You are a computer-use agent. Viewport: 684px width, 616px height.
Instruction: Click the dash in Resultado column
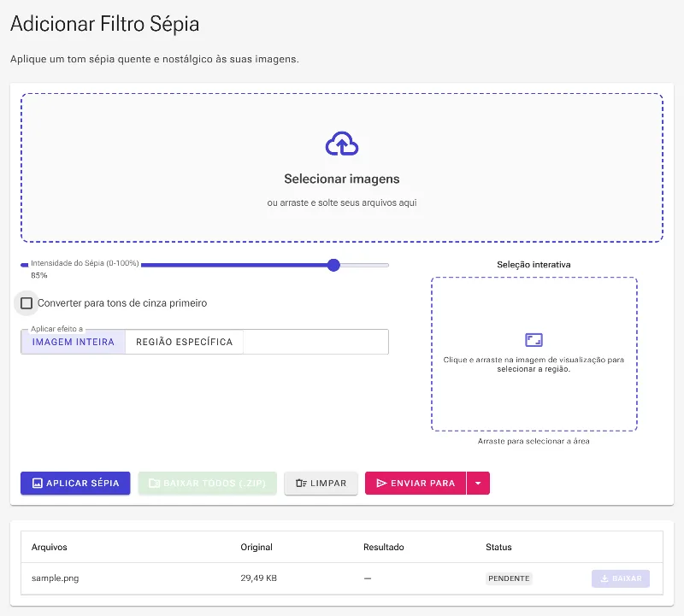point(368,578)
